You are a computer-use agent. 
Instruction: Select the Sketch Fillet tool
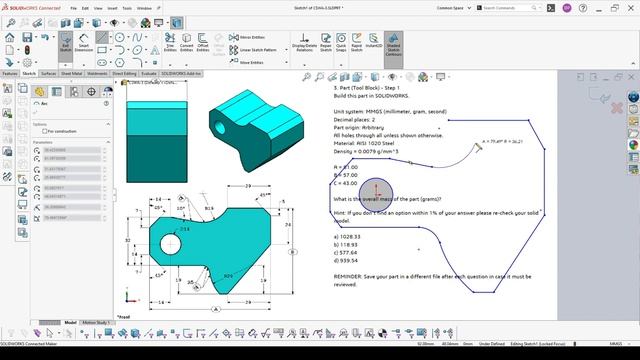pos(137,63)
